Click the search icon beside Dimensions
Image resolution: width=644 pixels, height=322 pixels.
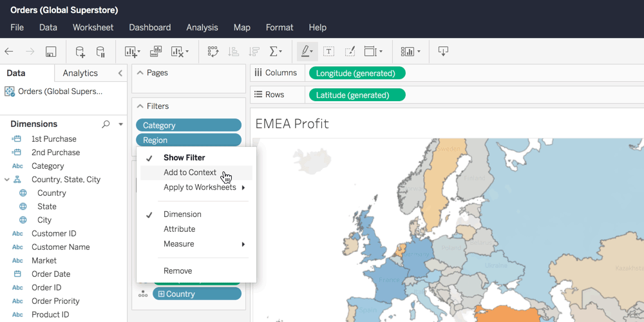click(x=106, y=124)
